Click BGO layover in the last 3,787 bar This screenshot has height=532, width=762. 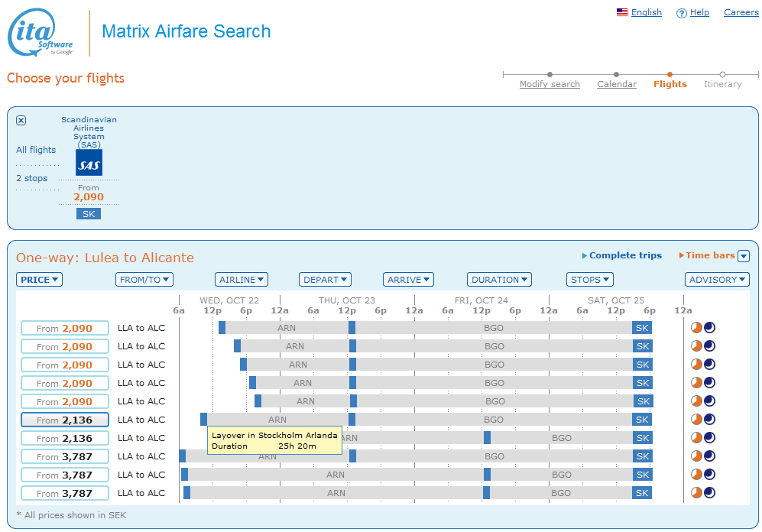tap(561, 493)
